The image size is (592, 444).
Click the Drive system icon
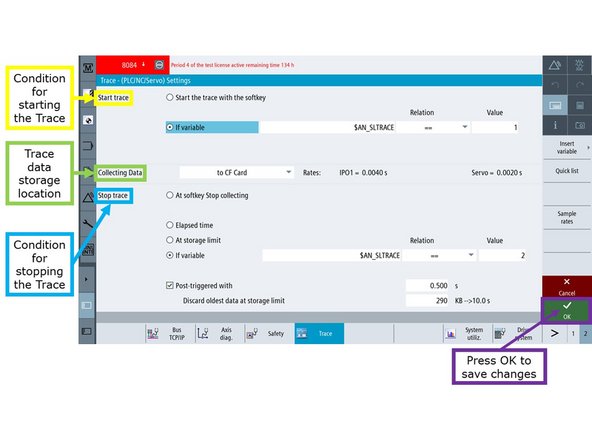(500, 334)
